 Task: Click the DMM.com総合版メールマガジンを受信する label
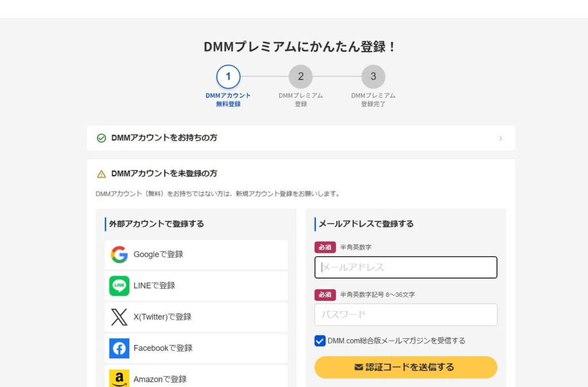[x=396, y=341]
